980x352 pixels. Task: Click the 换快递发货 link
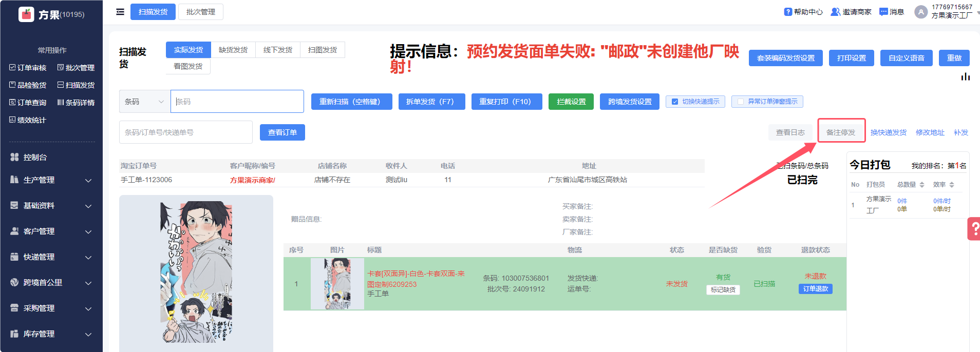point(888,132)
